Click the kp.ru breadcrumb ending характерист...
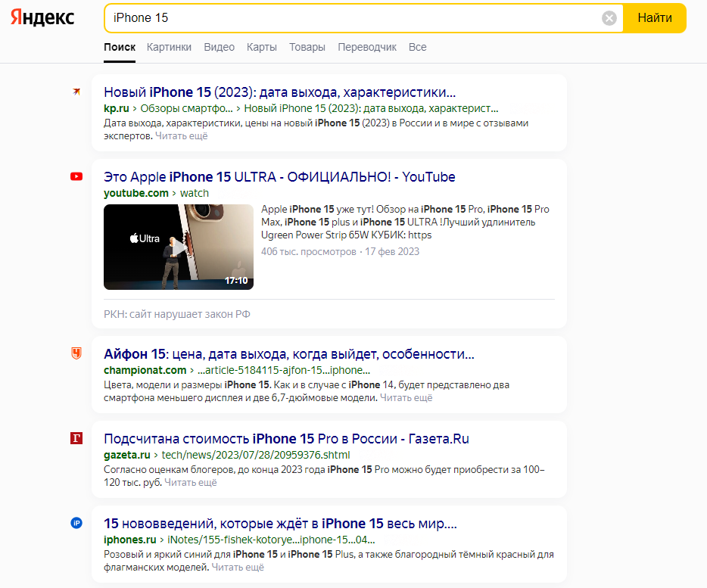707x588 pixels. coord(371,109)
